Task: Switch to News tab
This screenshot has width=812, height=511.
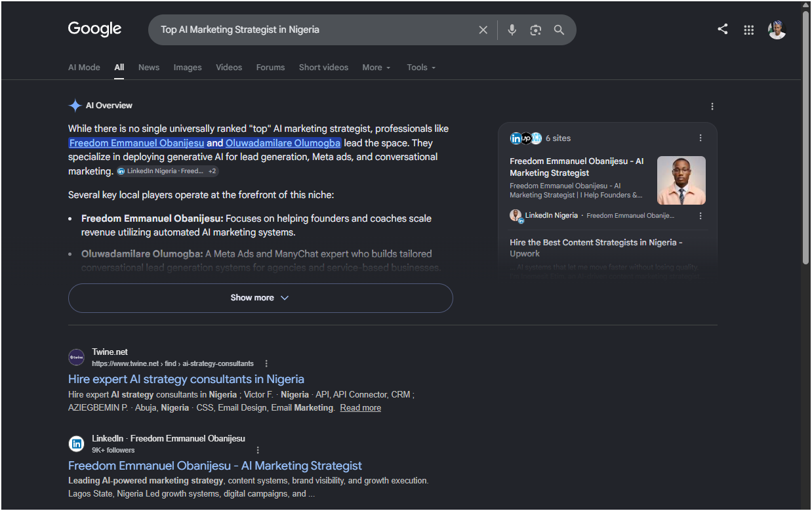Action: pyautogui.click(x=149, y=67)
